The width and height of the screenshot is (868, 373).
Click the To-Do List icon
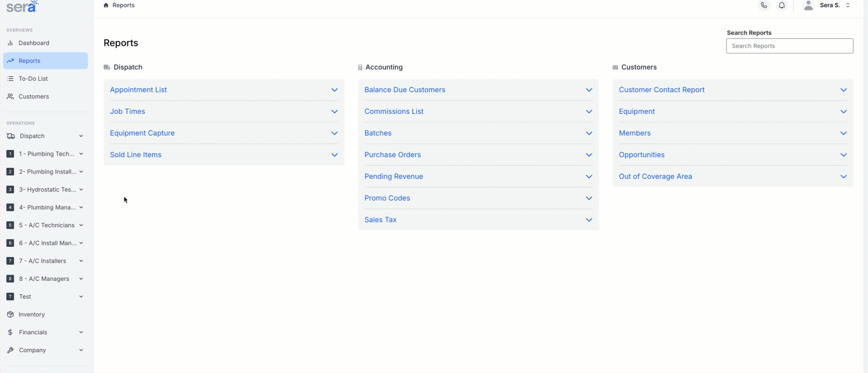[10, 79]
